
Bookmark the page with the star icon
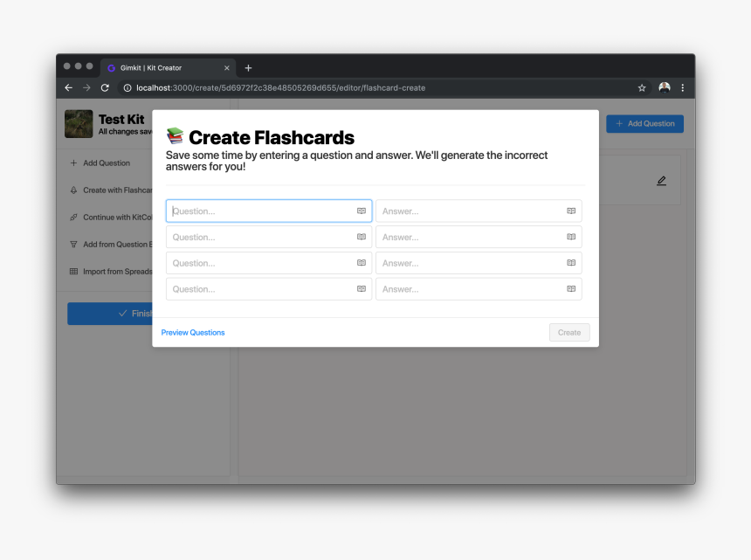tap(642, 87)
